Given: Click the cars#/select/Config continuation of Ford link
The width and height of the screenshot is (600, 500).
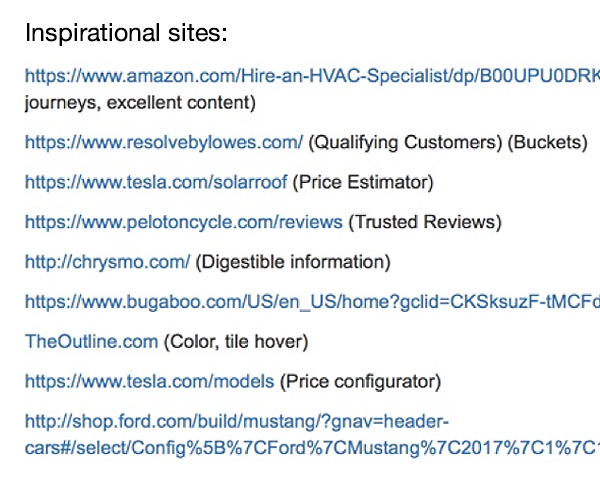Looking at the screenshot, I should coord(312,448).
